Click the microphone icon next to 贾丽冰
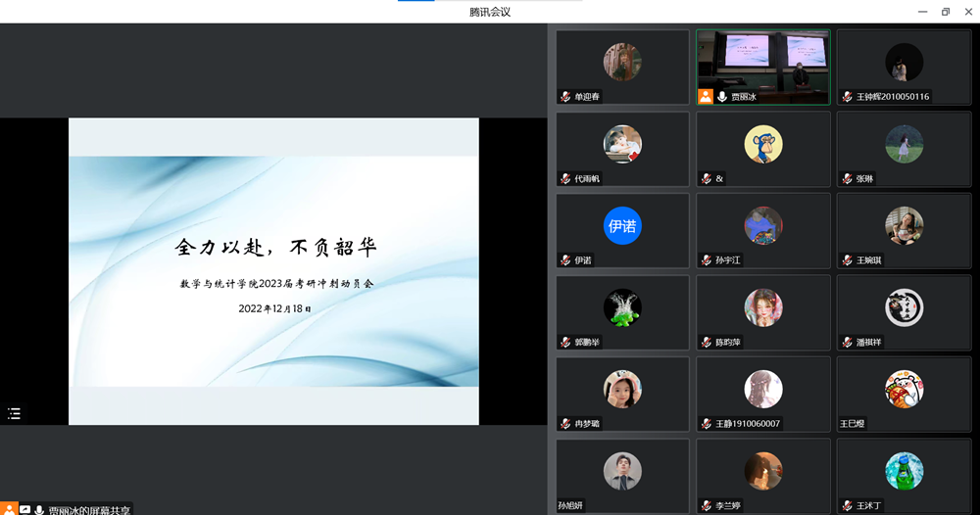Screen dimensions: 980x515 pos(722,97)
